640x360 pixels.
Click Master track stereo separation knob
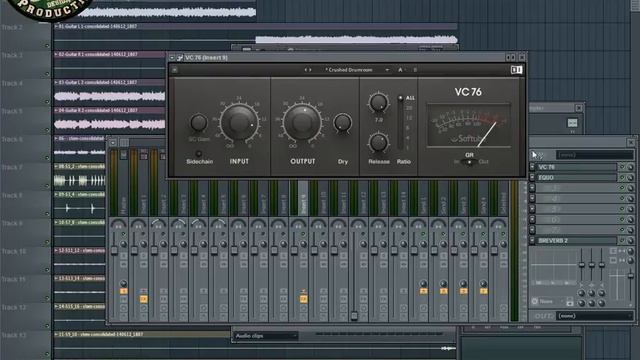click(123, 244)
